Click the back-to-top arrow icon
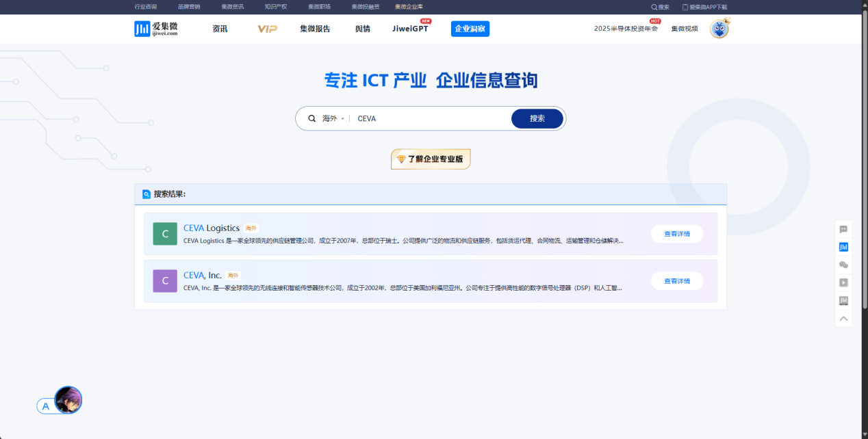 [843, 318]
